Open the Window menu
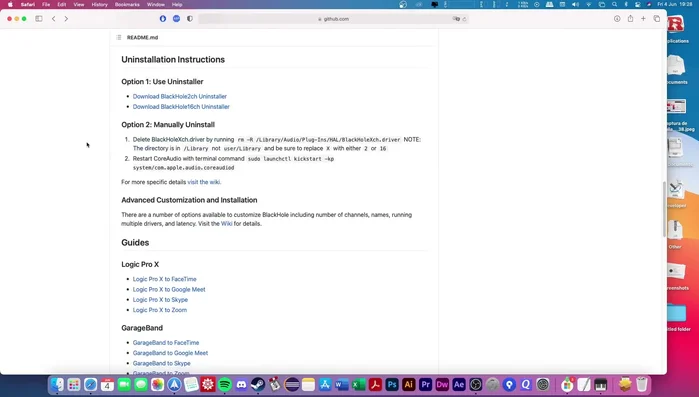Screen dimensions: 699x397 point(156,4)
